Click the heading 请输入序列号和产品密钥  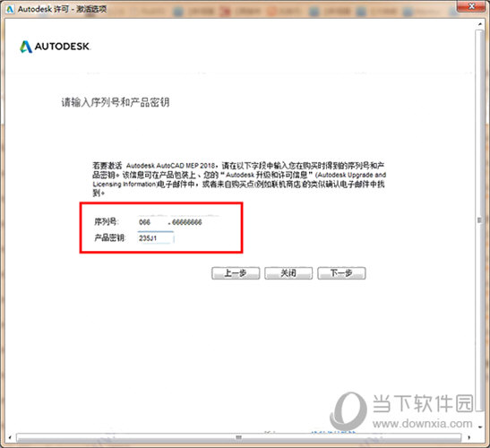[x=116, y=102]
